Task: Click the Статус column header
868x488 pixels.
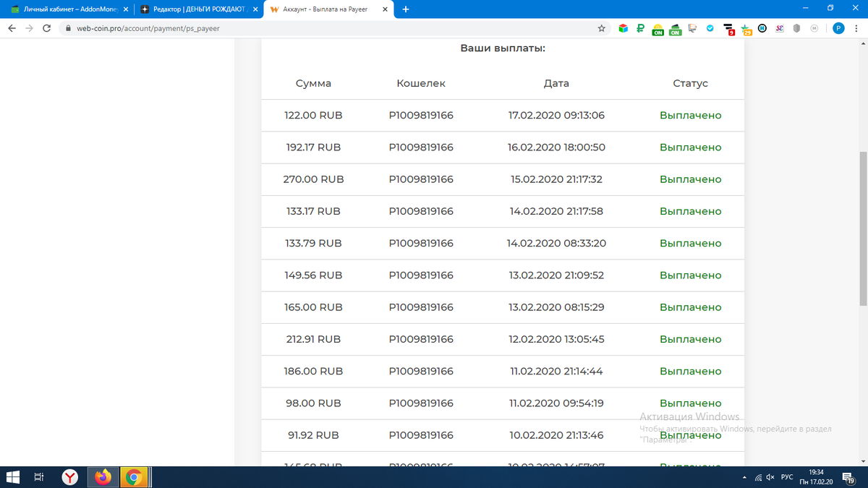Action: [690, 83]
